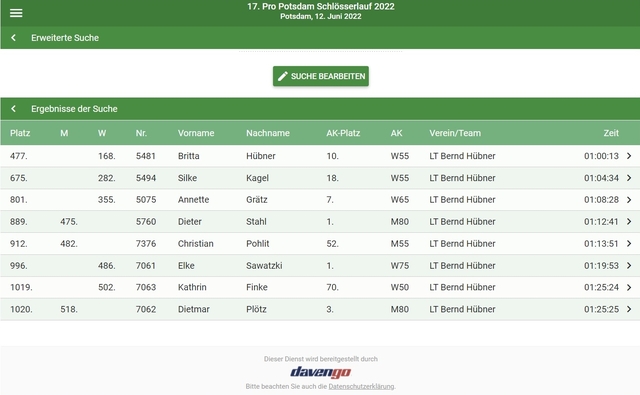Collapse Ergebnisse der Suche with back arrow

coord(13,109)
